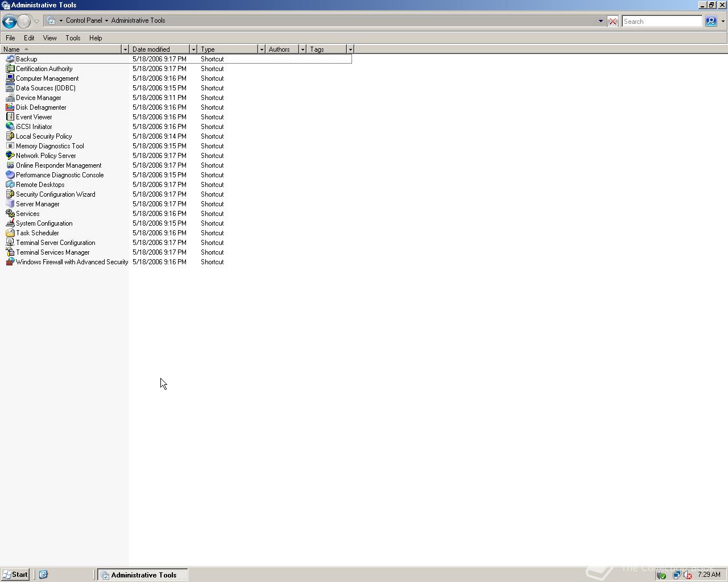This screenshot has width=728, height=582.
Task: Click the taskbar clock showing 7:29 AM
Action: tap(709, 575)
